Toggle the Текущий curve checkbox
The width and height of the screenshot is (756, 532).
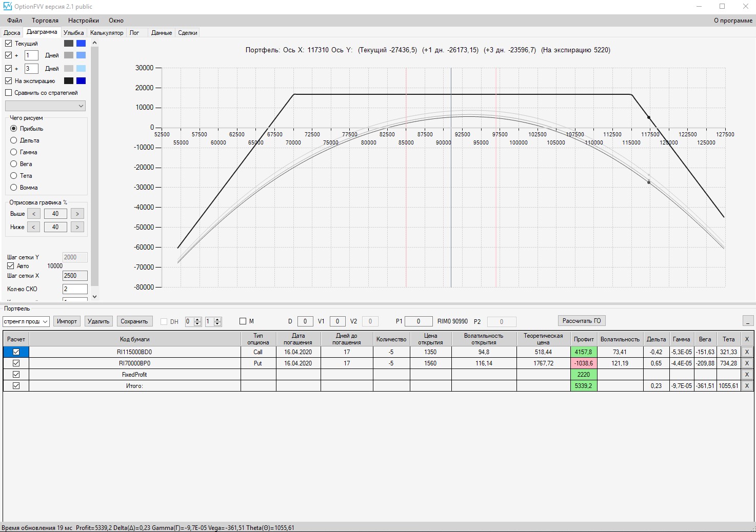point(9,44)
